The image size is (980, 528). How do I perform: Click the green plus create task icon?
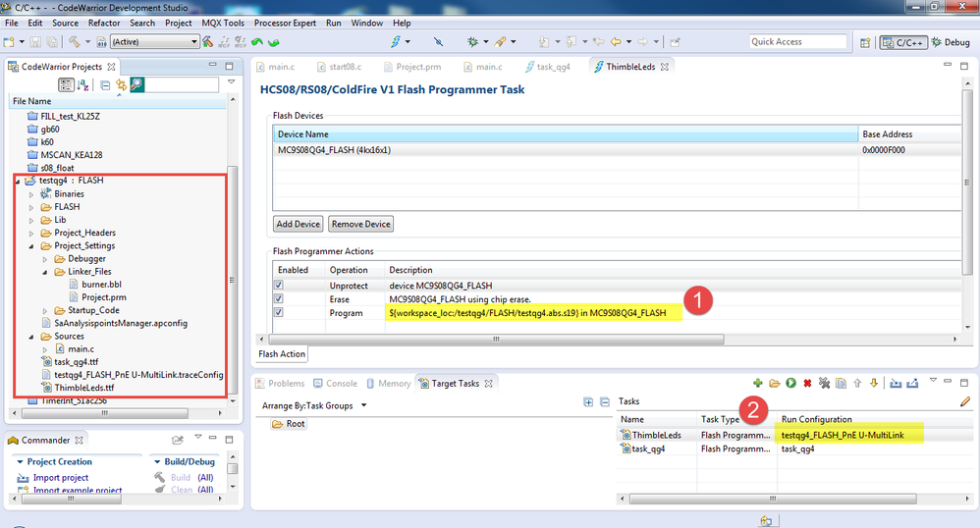pyautogui.click(x=757, y=383)
